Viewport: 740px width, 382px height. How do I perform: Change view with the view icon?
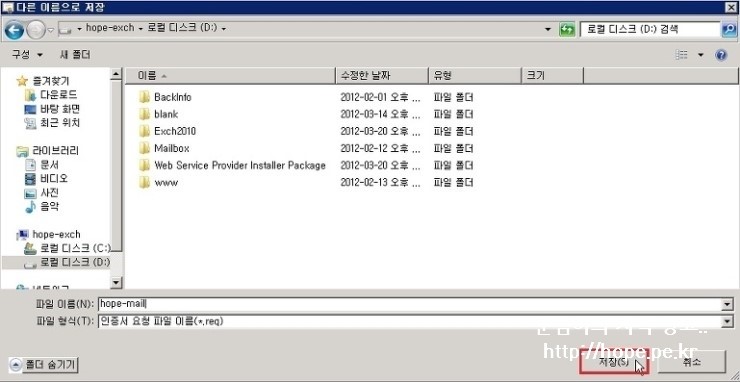coord(682,55)
